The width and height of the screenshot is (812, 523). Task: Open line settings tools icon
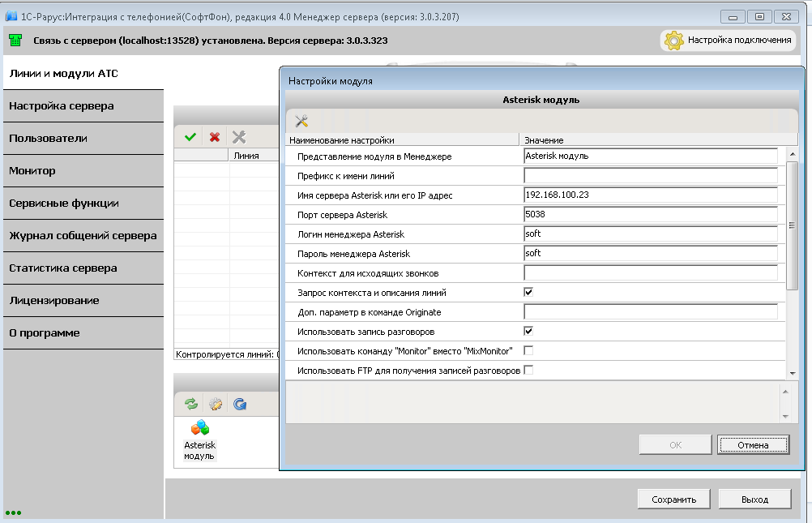(239, 137)
